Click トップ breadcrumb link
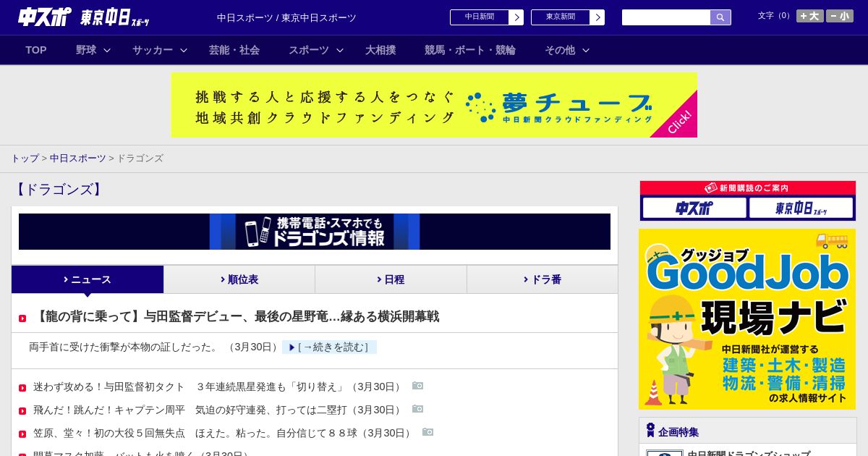Image resolution: width=868 pixels, height=456 pixels. coord(25,159)
